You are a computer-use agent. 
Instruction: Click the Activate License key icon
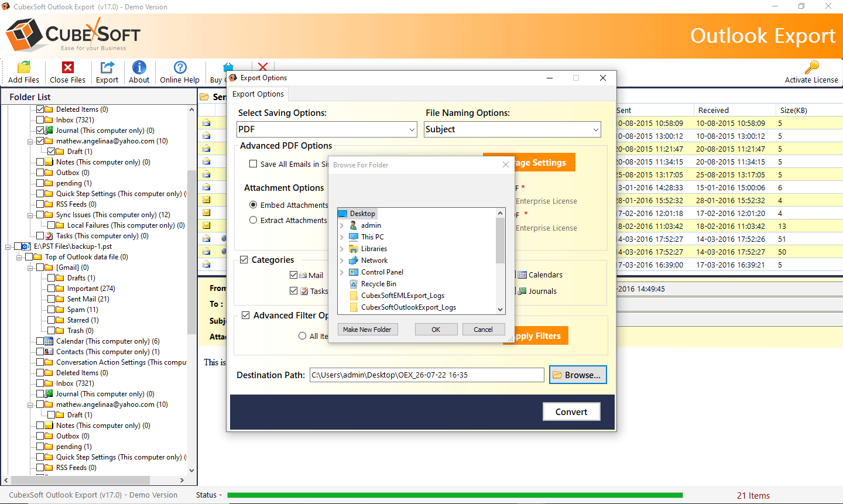(x=811, y=68)
